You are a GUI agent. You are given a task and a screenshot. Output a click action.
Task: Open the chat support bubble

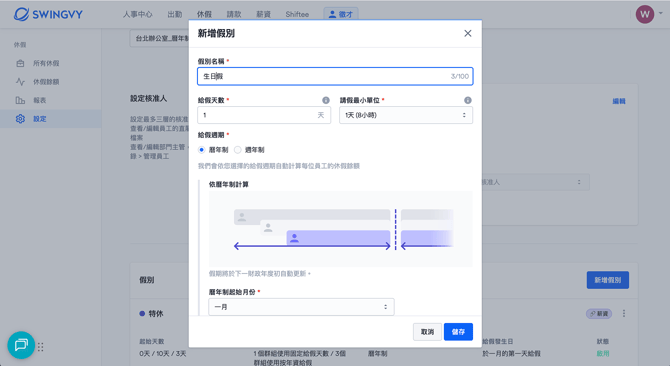[21, 345]
